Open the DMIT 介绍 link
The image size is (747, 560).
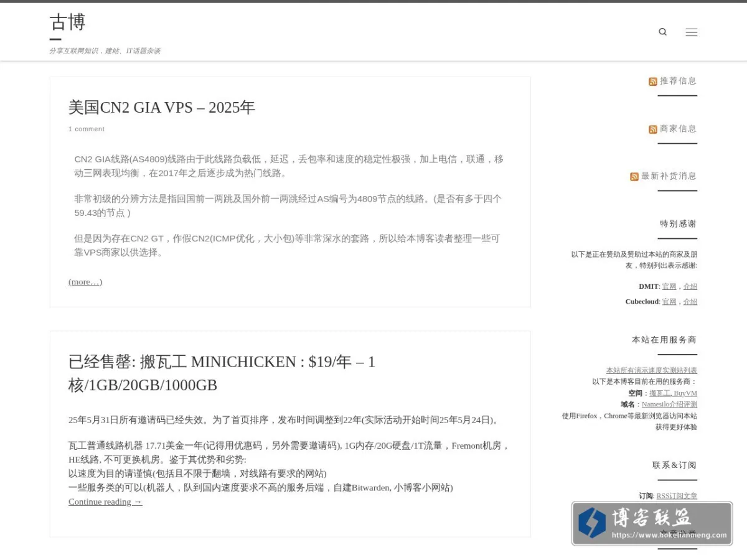pyautogui.click(x=690, y=287)
